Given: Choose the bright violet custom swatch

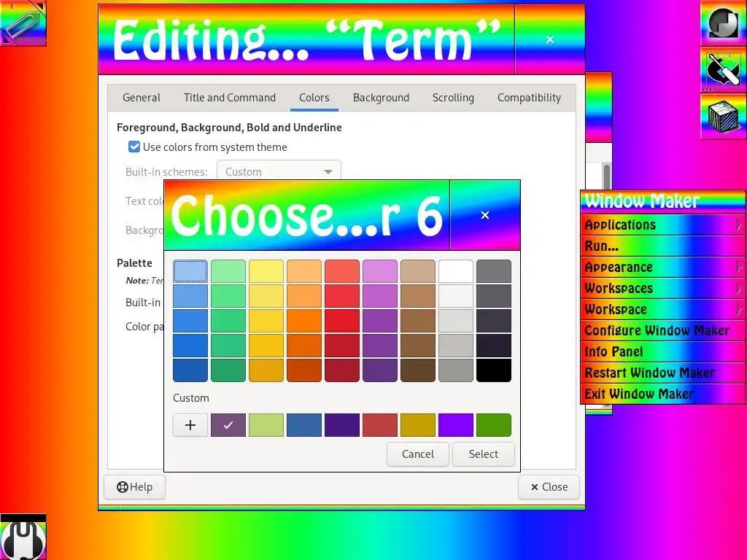Looking at the screenshot, I should coord(456,425).
